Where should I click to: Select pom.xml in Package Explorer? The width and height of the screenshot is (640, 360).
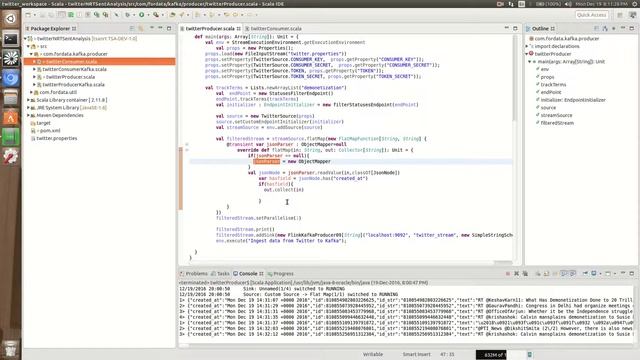click(x=50, y=131)
